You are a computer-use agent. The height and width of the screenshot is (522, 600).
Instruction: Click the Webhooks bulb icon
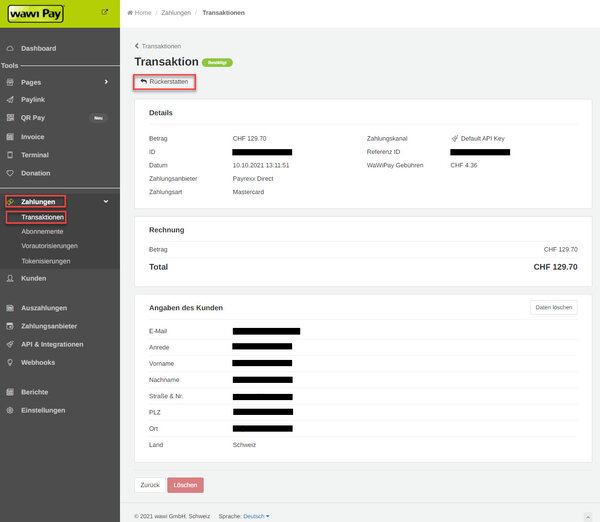[10, 362]
